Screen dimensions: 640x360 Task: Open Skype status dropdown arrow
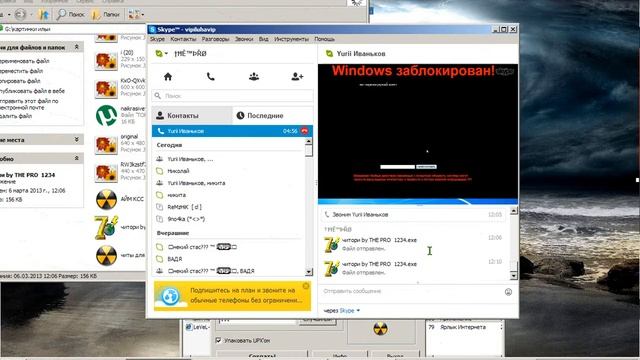[167, 53]
